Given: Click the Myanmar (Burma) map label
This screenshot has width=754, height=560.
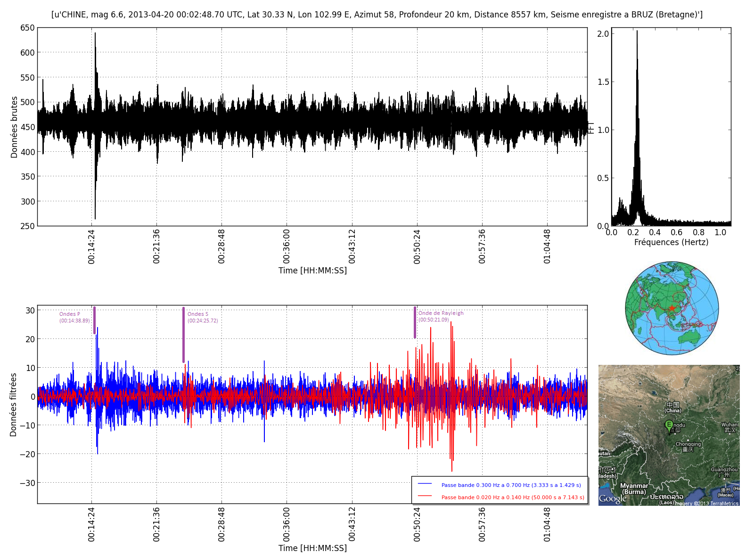Looking at the screenshot, I should pyautogui.click(x=634, y=489).
